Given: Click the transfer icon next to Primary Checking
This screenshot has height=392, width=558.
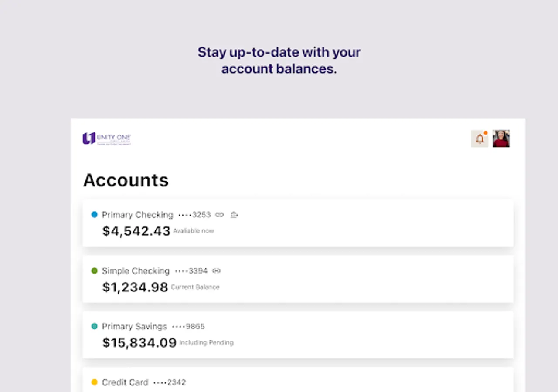Looking at the screenshot, I should (x=234, y=215).
